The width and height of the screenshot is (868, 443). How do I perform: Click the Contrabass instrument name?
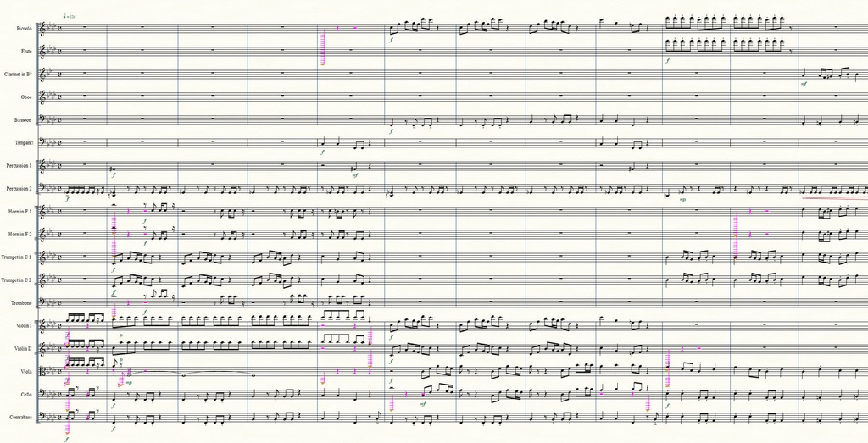[20, 417]
